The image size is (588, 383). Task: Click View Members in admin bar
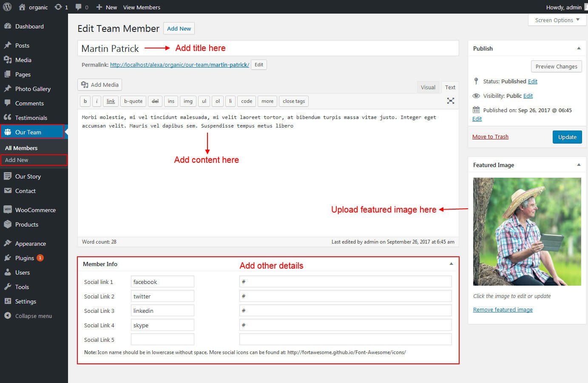pyautogui.click(x=142, y=7)
